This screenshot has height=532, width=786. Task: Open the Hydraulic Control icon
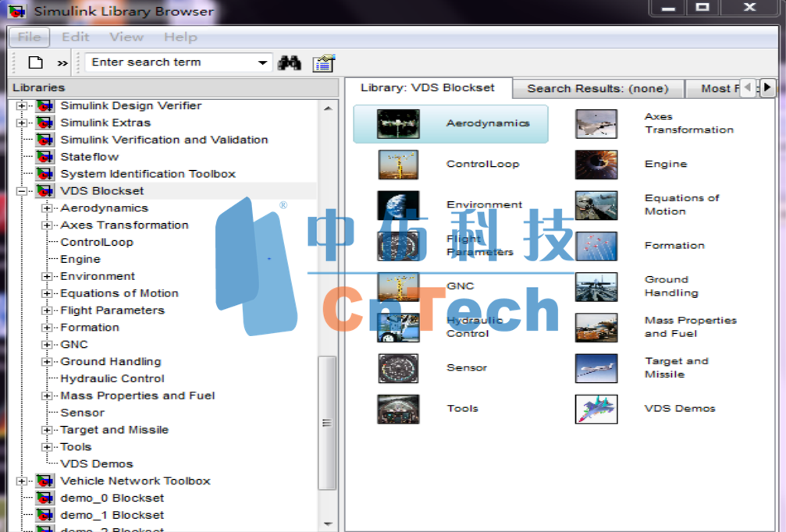[398, 328]
